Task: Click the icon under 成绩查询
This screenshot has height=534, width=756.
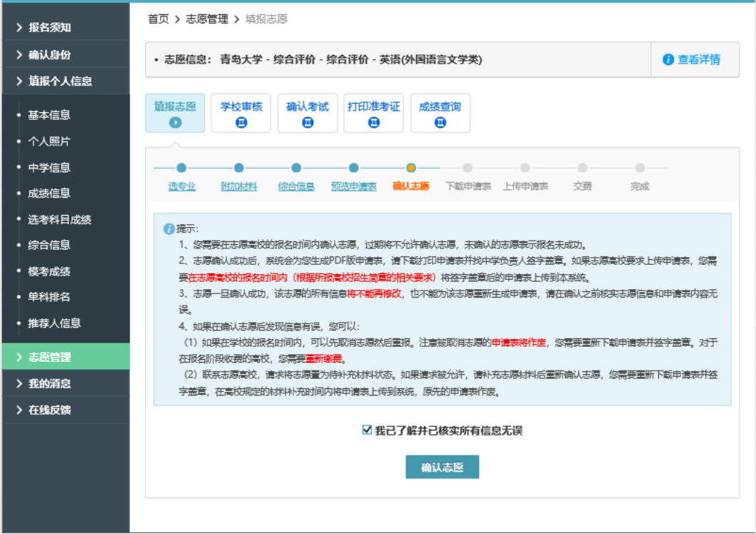Action: pos(440,123)
